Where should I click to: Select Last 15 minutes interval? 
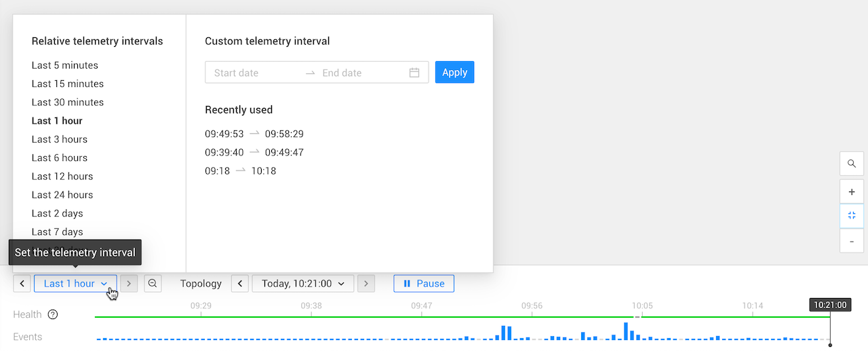(x=68, y=84)
